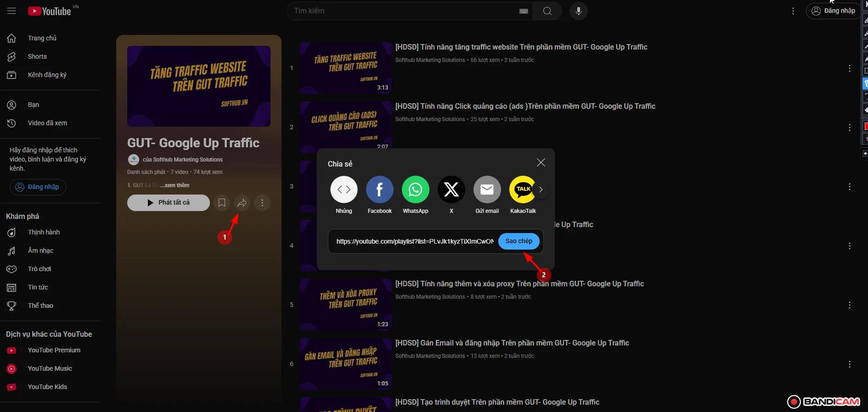This screenshot has height=412, width=868.
Task: Close the Chia sẻ share dialog
Action: pos(541,162)
